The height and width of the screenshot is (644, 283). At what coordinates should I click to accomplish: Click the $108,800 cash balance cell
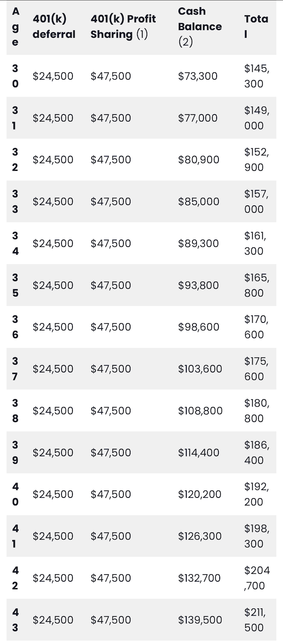(x=200, y=411)
